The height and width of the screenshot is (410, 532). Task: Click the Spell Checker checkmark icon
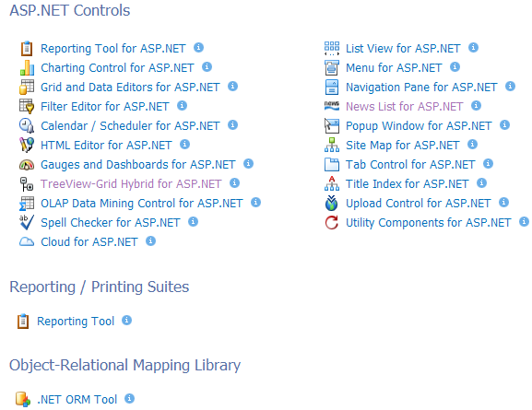(27, 222)
